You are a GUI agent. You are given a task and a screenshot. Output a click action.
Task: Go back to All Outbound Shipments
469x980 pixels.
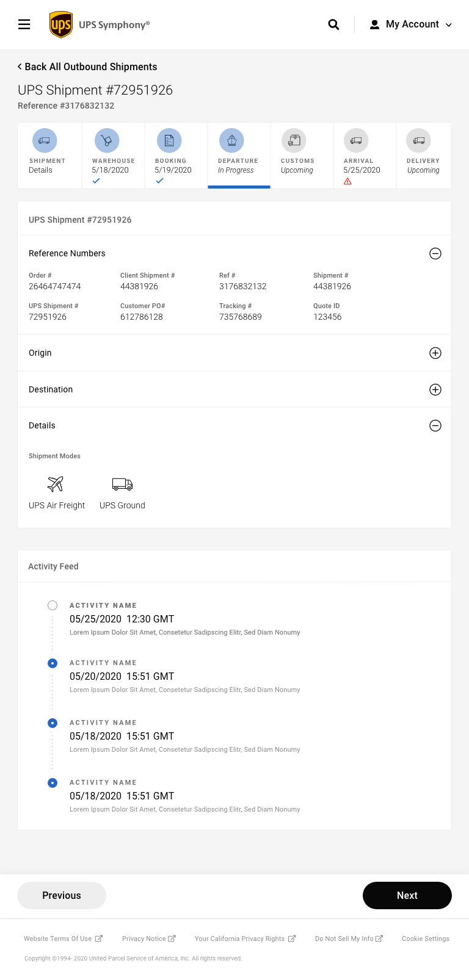(x=87, y=67)
